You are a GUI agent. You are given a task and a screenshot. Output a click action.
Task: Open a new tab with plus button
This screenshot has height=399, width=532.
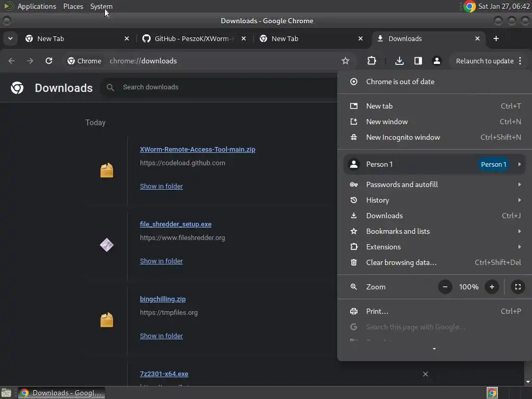coord(496,38)
